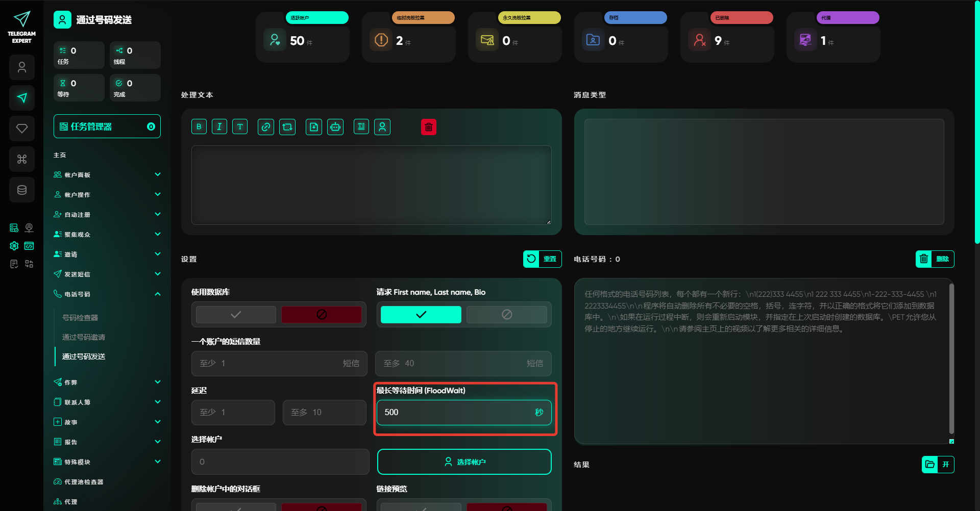Disable 使用数据库 with the red ban toggle
This screenshot has width=980, height=511.
point(322,315)
